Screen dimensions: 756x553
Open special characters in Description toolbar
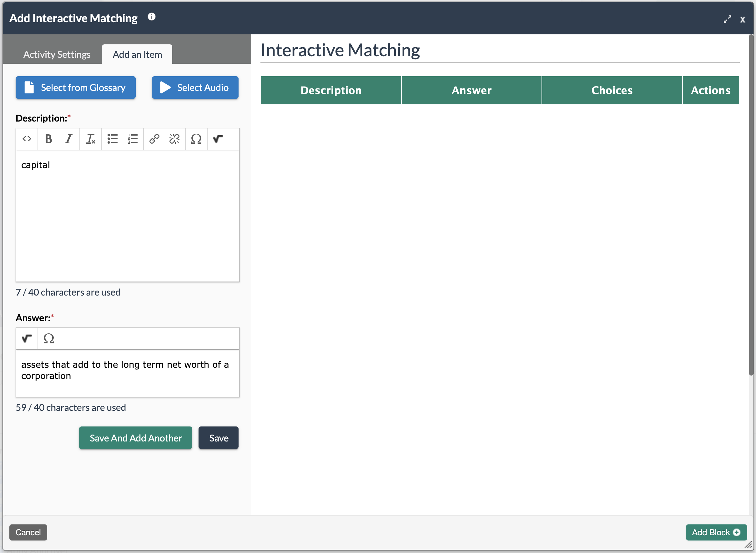[196, 139]
